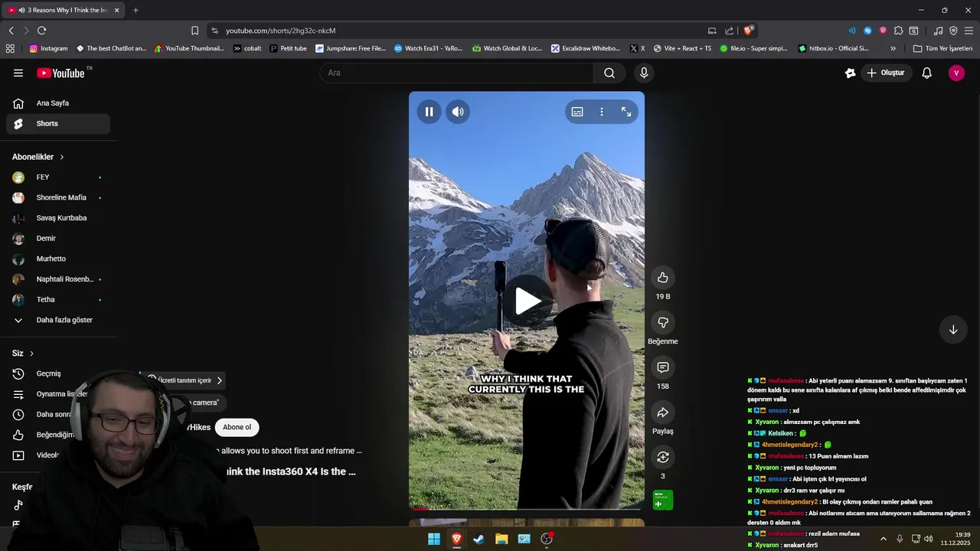This screenshot has height=551, width=980.
Task: Select Shorts in the sidebar
Action: click(x=58, y=123)
